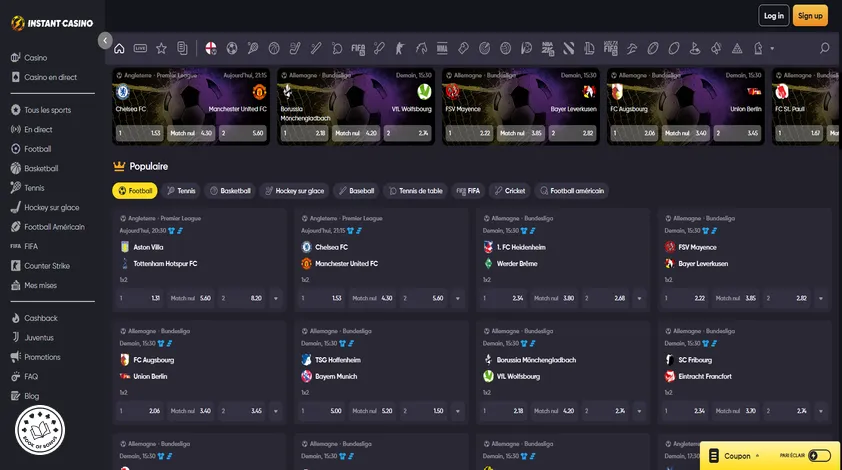Screen dimensions: 842x470
Task: Select the England flag football icon
Action: click(211, 48)
